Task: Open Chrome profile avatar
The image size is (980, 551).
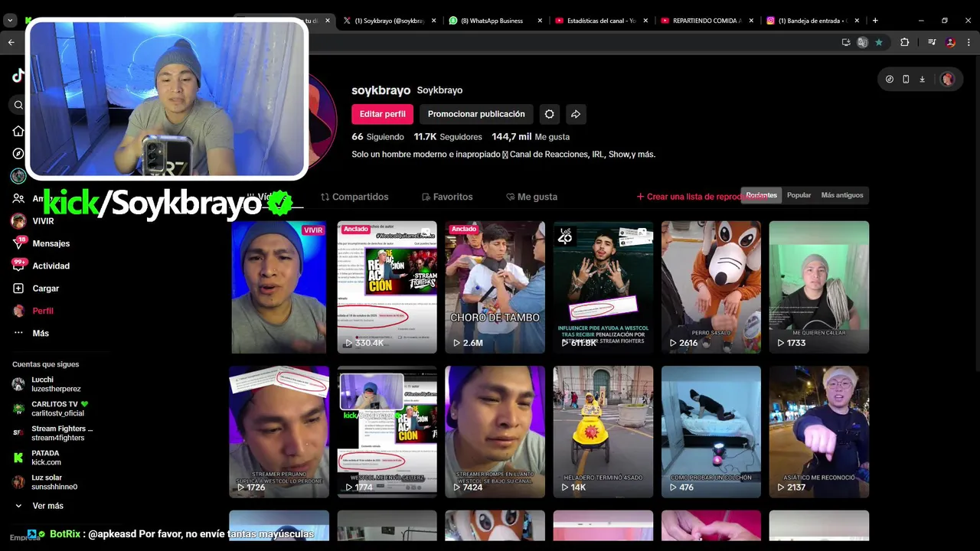Action: point(951,42)
